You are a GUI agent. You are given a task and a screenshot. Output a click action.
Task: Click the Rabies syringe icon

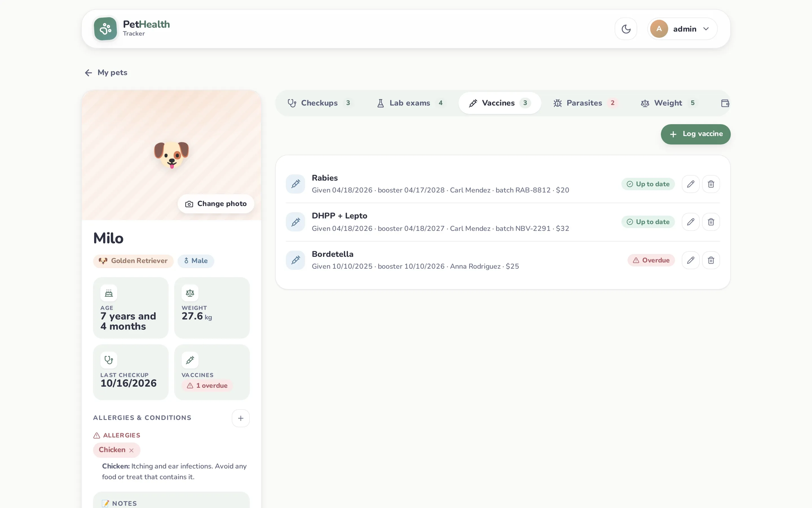click(295, 184)
